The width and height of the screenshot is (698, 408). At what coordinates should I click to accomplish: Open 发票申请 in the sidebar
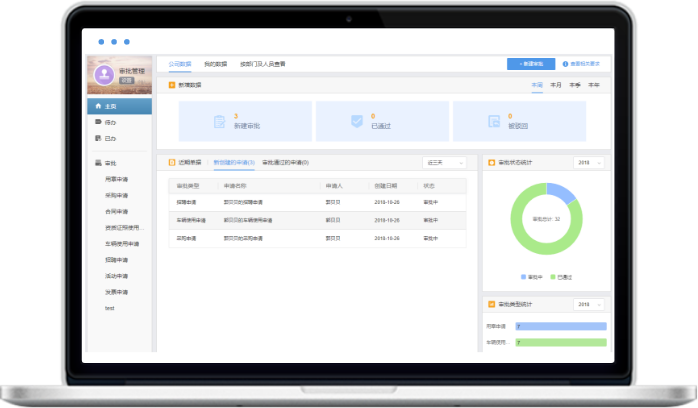pos(116,292)
